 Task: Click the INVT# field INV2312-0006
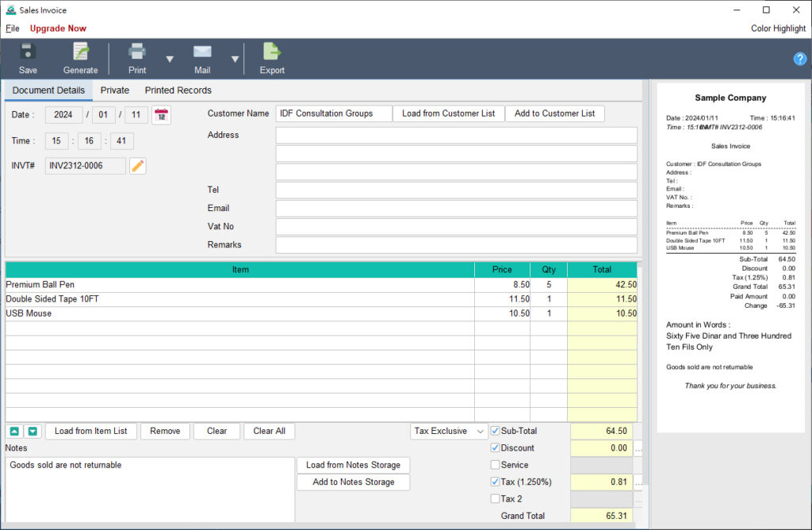(85, 166)
